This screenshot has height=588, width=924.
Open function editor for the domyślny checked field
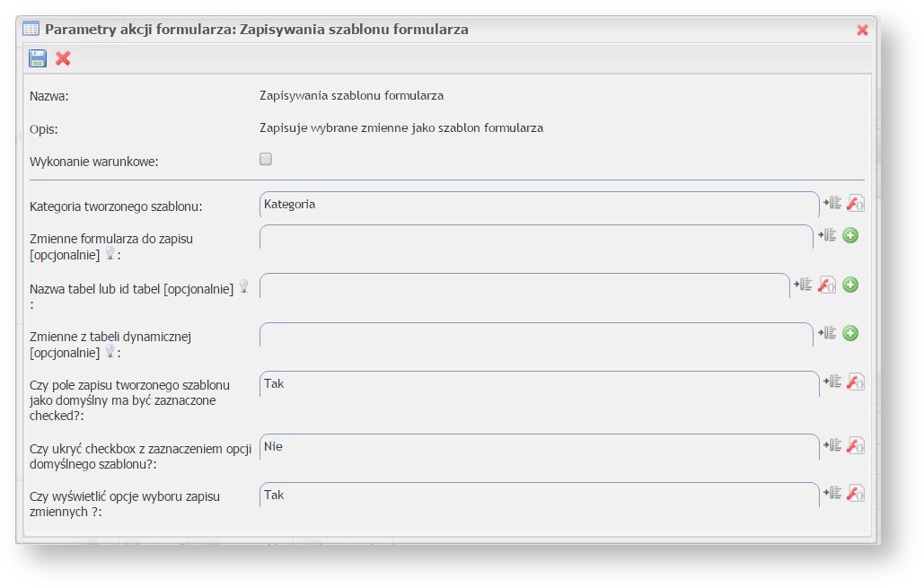(856, 382)
